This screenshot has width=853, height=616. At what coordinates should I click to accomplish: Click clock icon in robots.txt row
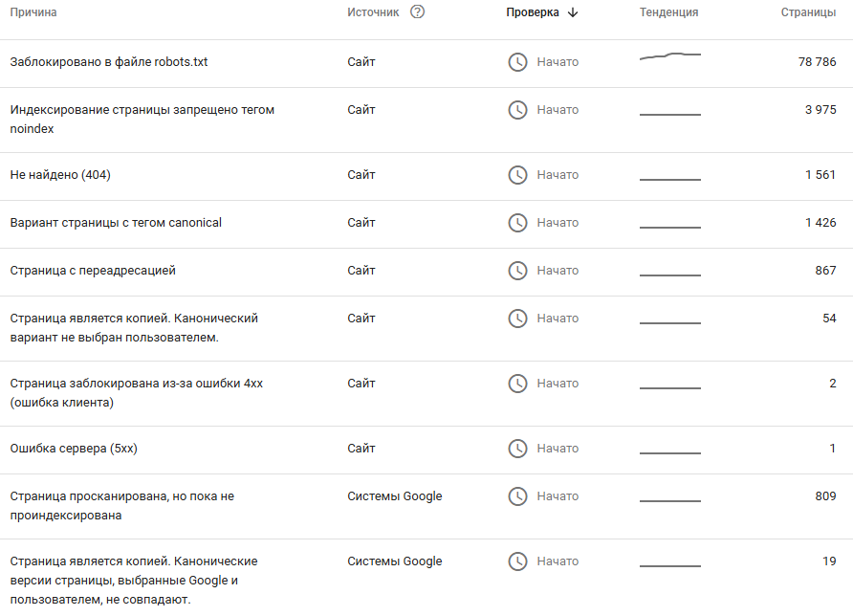517,62
